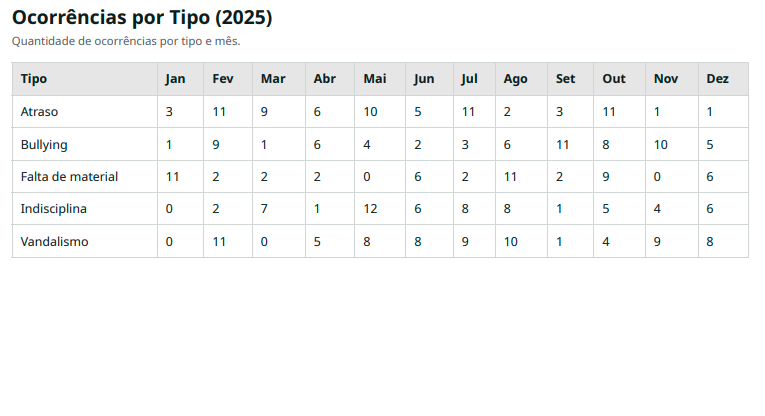765x416 pixels.
Task: Click the 'Out' column header
Action: [x=613, y=79]
